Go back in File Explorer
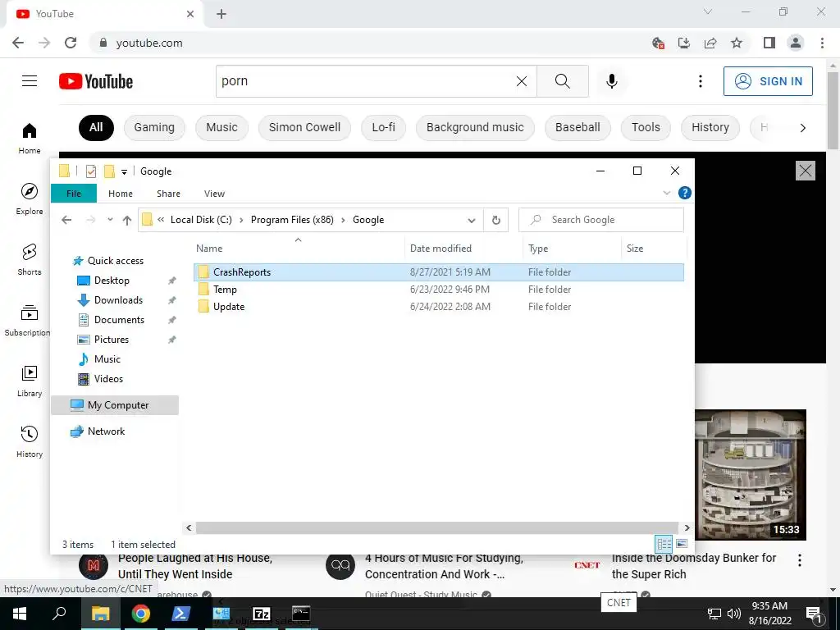 coord(66,220)
